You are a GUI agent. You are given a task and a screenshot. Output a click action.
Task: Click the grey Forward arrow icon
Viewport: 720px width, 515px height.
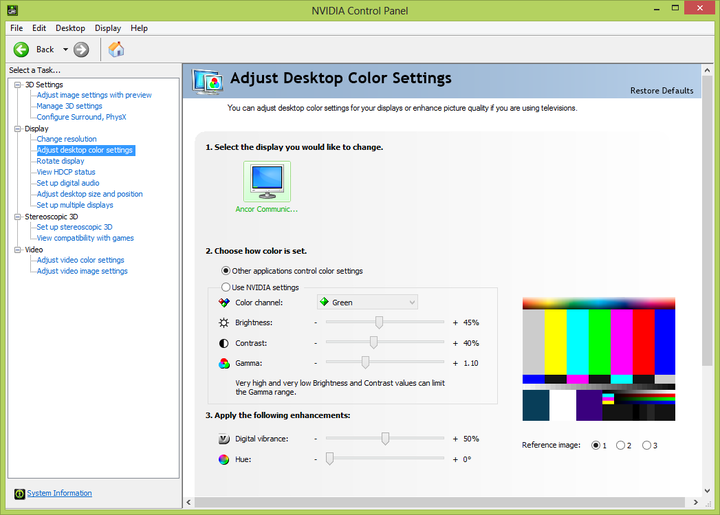coord(81,50)
